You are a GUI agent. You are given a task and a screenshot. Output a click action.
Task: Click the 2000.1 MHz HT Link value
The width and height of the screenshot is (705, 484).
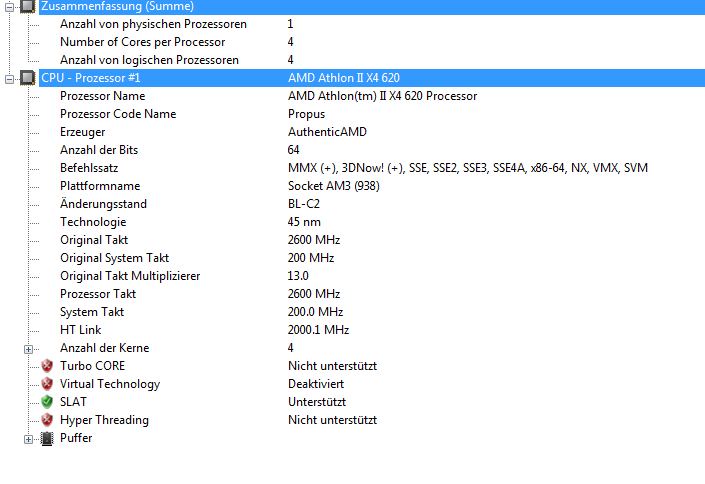tap(318, 330)
